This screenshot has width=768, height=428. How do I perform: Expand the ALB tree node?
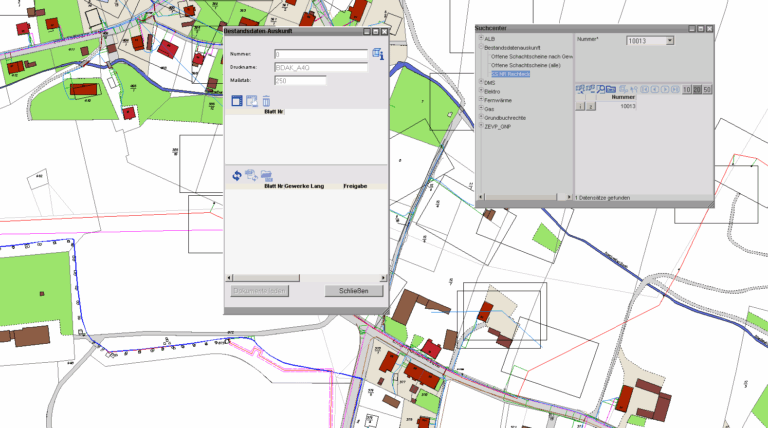pos(481,38)
